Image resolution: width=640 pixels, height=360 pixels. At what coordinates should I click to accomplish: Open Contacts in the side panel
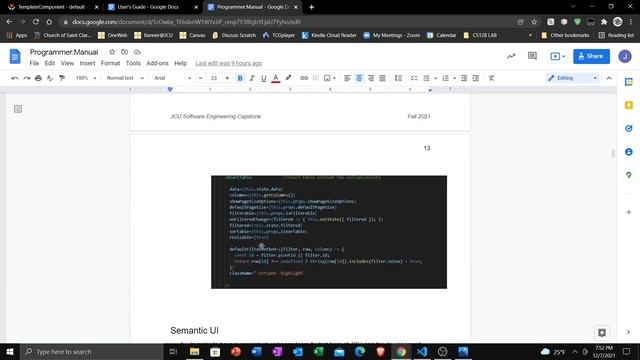tap(629, 152)
